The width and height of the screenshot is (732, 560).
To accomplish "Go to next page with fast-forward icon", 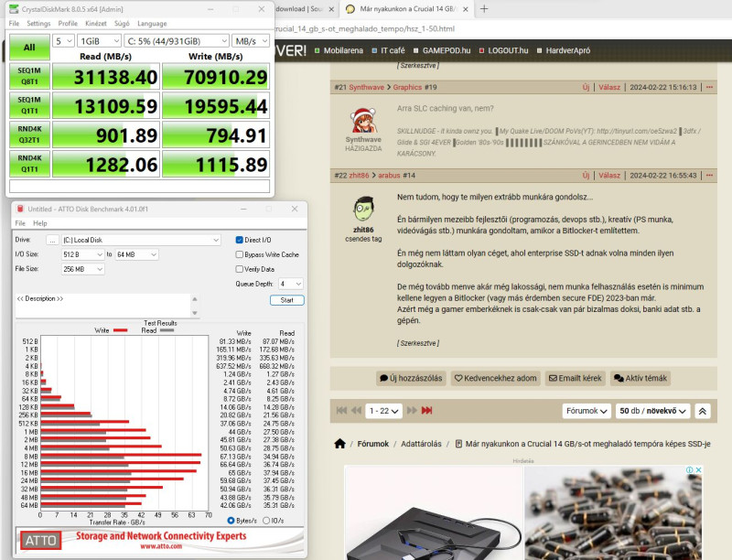I will [x=412, y=411].
